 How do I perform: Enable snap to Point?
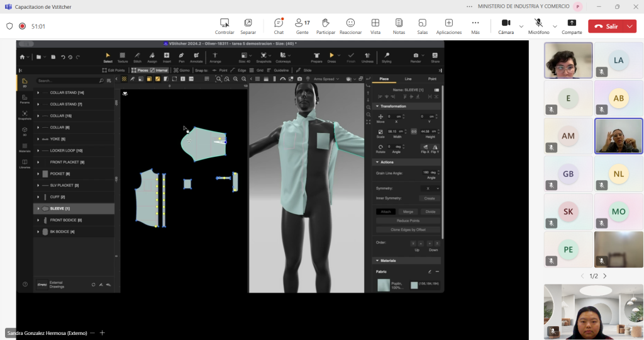tap(219, 71)
